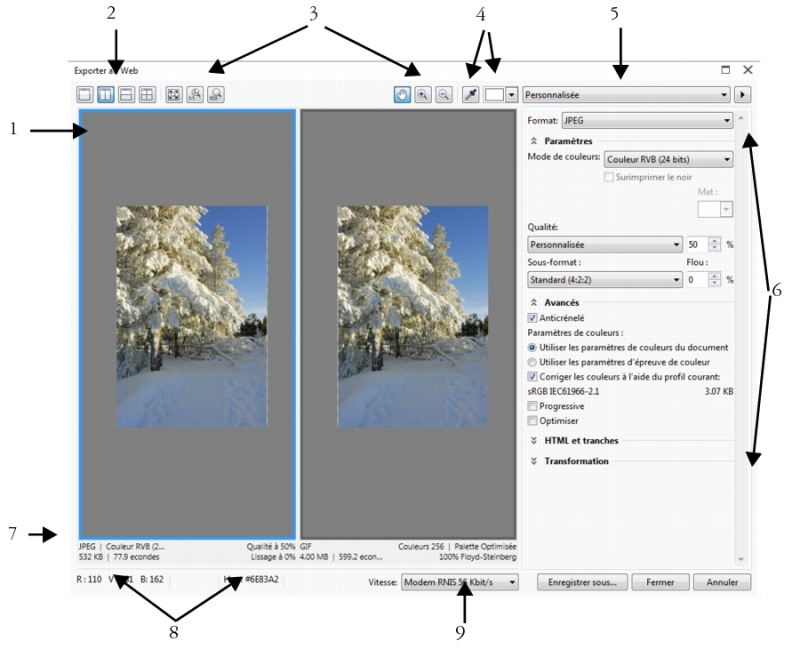Switch to two vertical previews layout
This screenshot has width=800, height=649.
click(x=106, y=94)
